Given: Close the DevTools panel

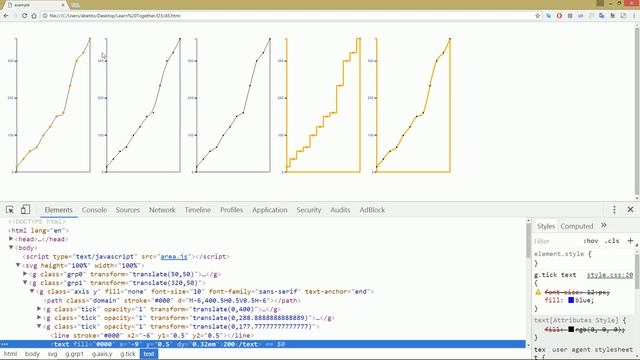Looking at the screenshot, I should tap(631, 209).
